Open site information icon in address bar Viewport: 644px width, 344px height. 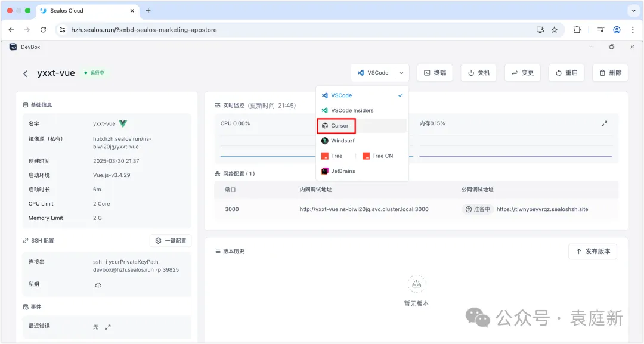point(63,30)
